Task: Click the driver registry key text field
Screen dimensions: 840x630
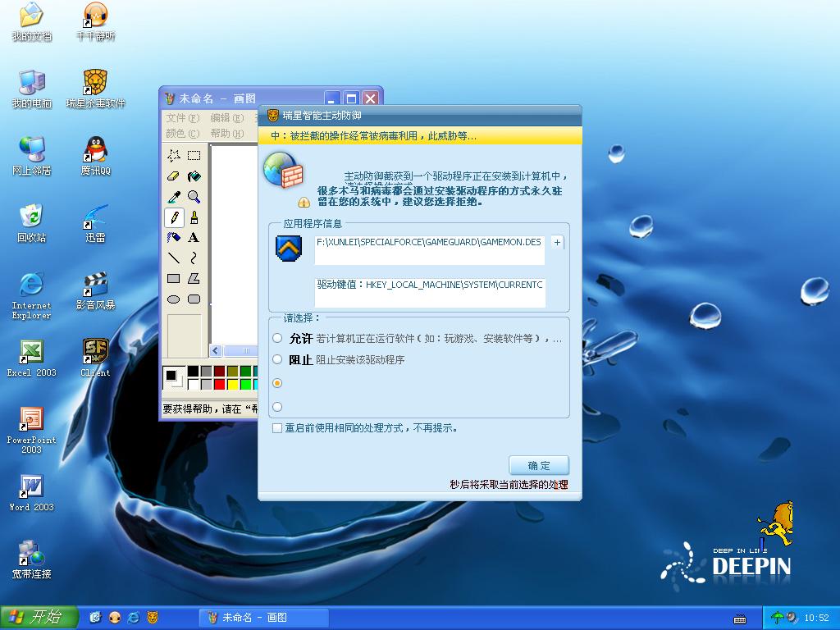Action: pos(430,290)
